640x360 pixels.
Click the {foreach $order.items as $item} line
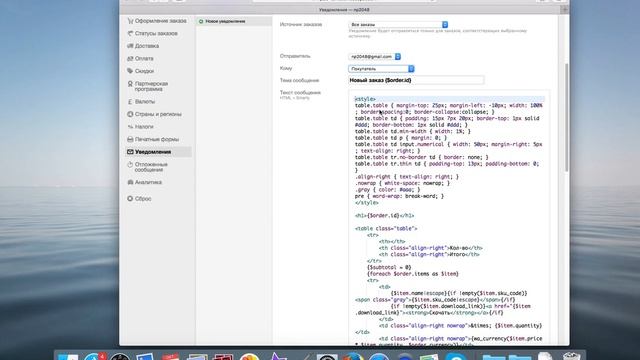click(413, 274)
